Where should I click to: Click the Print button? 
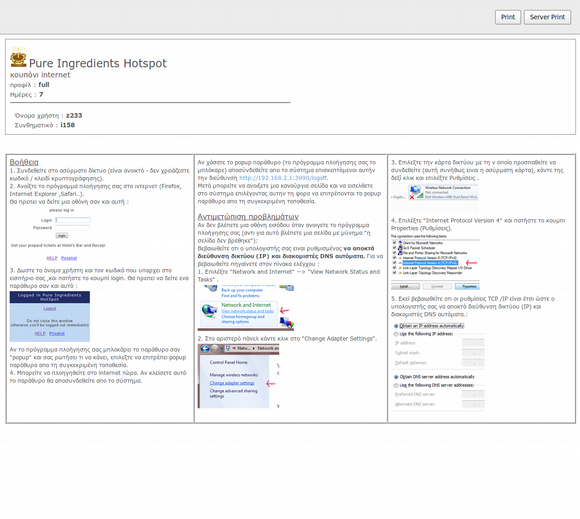[508, 17]
